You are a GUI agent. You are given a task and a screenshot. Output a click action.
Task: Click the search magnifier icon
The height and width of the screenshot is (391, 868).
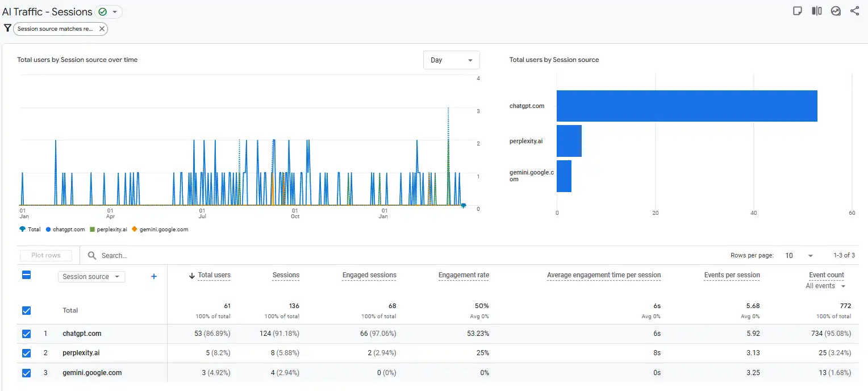coord(92,256)
